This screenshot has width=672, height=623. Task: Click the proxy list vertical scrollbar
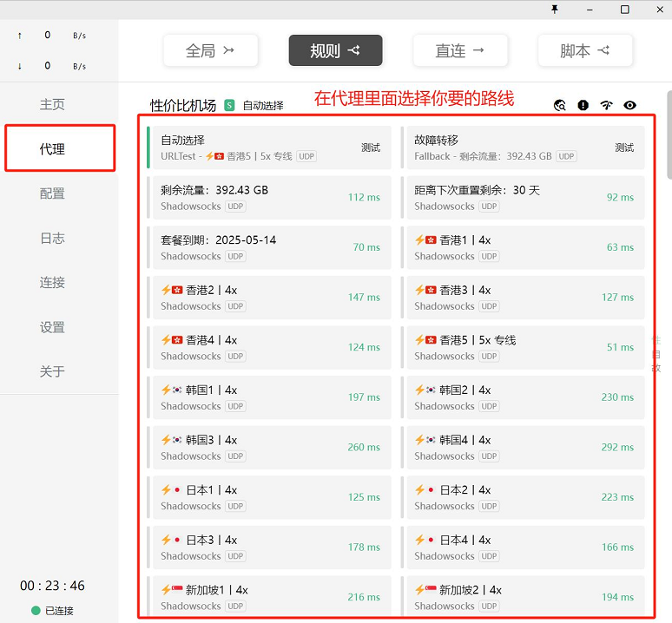669,134
